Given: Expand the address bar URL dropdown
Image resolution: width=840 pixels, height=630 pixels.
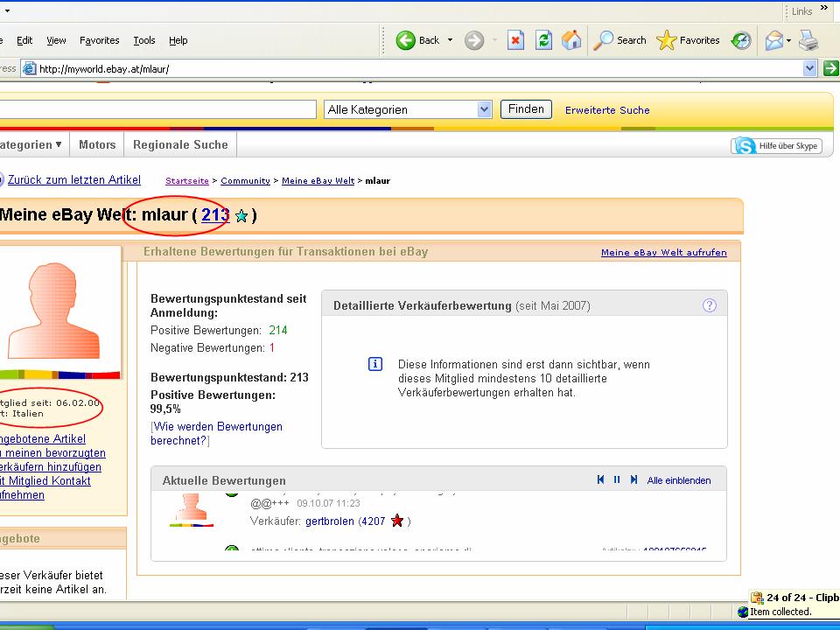Looking at the screenshot, I should tap(809, 68).
